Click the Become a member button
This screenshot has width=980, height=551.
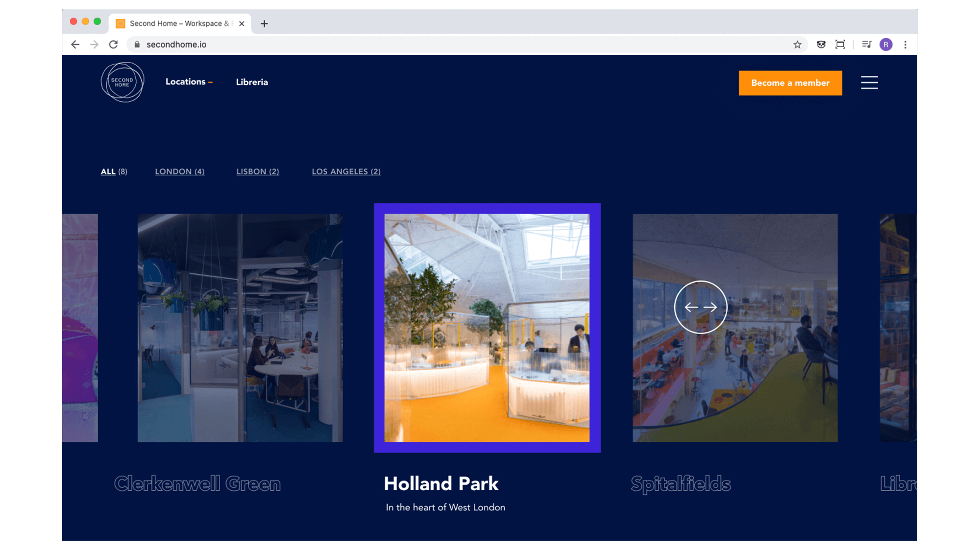click(x=790, y=83)
